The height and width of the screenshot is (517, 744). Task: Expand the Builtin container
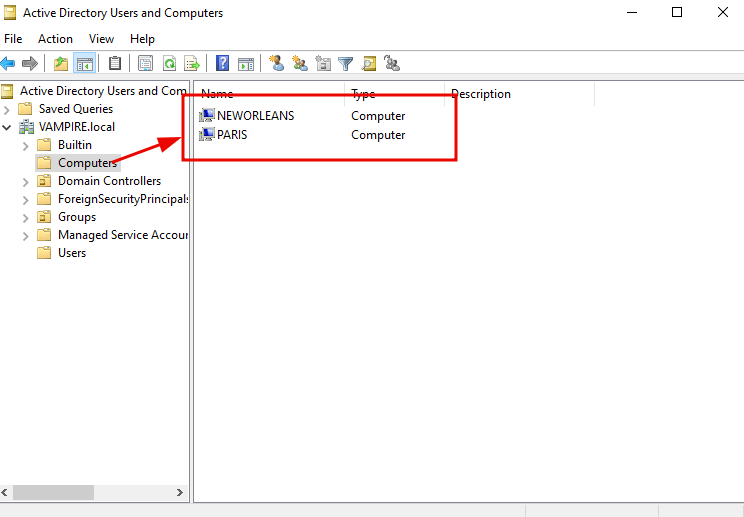click(x=26, y=146)
